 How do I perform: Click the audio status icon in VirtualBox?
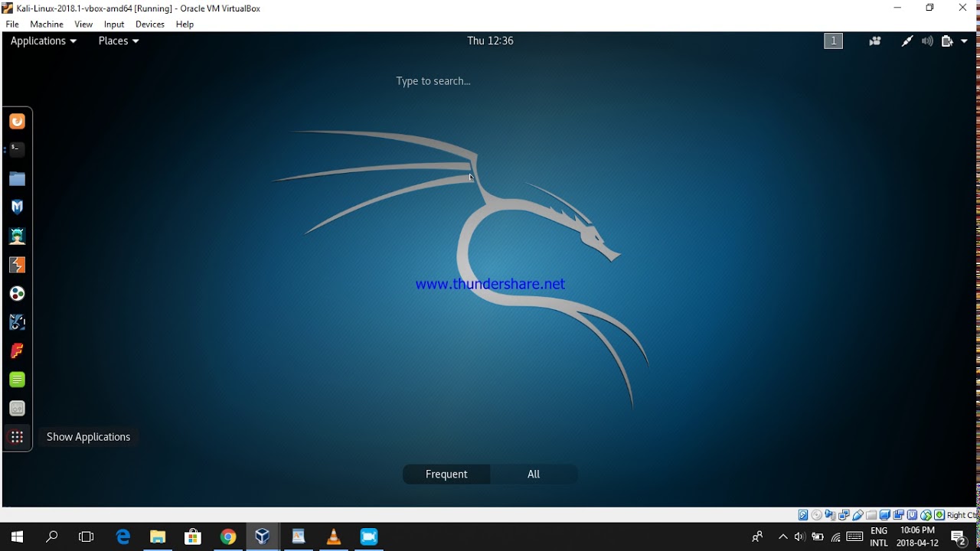[831, 515]
